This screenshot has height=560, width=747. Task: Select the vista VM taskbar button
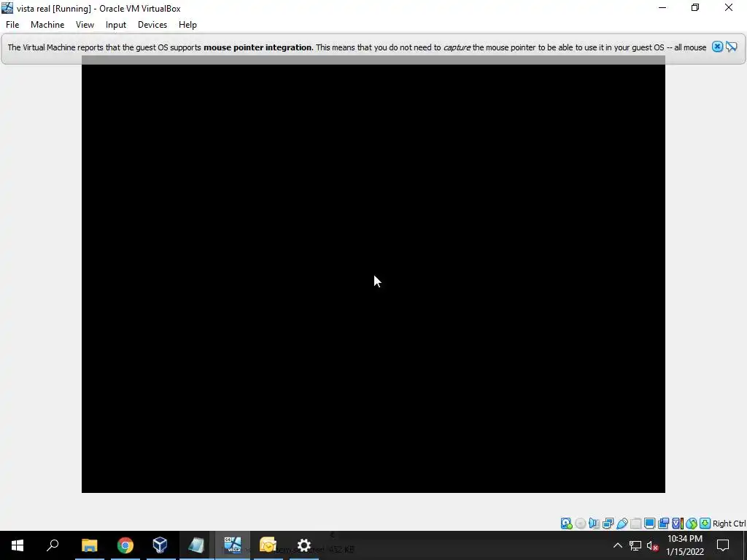tap(233, 545)
